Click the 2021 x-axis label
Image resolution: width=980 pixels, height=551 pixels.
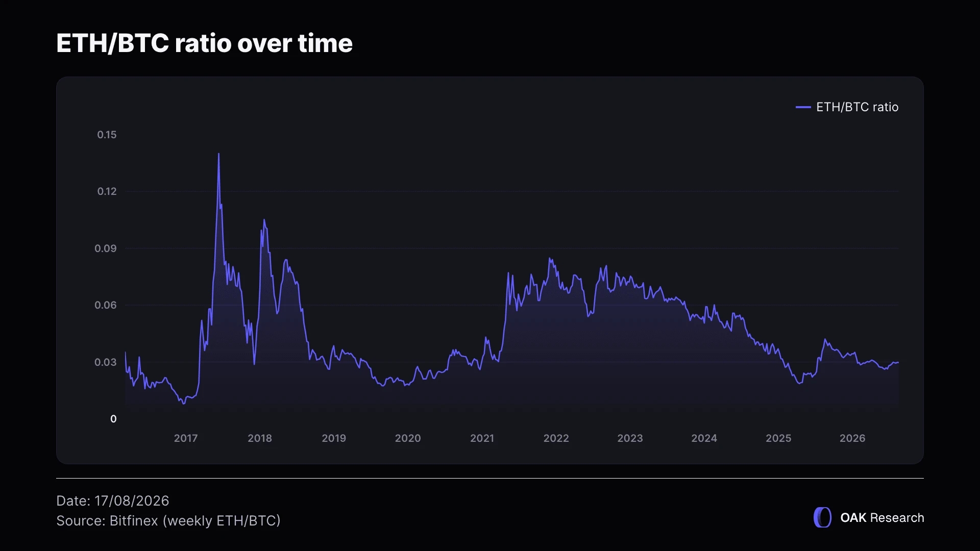[x=482, y=438]
